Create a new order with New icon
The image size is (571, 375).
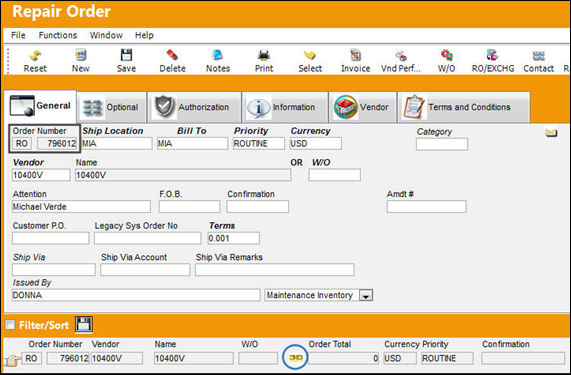click(x=80, y=61)
